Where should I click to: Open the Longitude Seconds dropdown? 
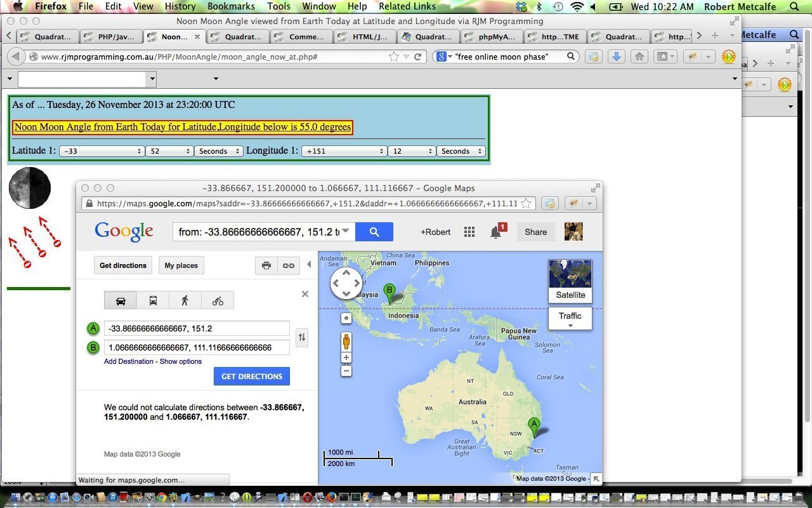click(x=461, y=151)
